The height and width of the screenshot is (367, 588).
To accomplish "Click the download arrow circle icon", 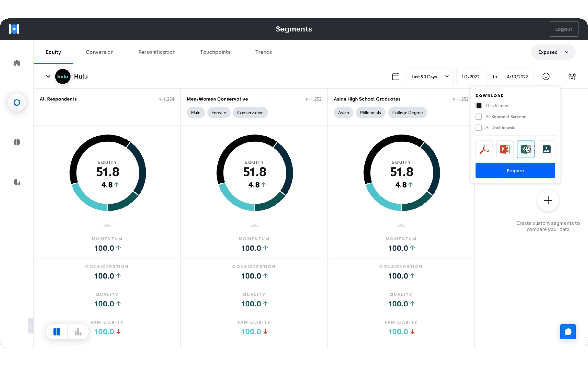I will [x=546, y=76].
